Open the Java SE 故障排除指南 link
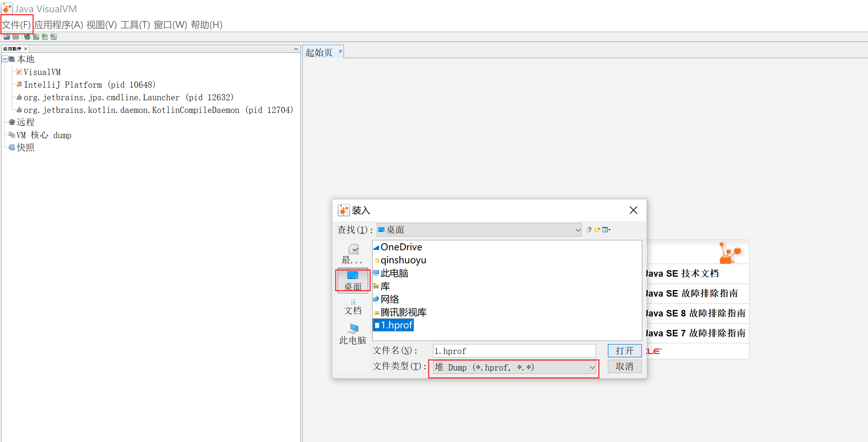Image resolution: width=868 pixels, height=442 pixels. click(x=692, y=294)
